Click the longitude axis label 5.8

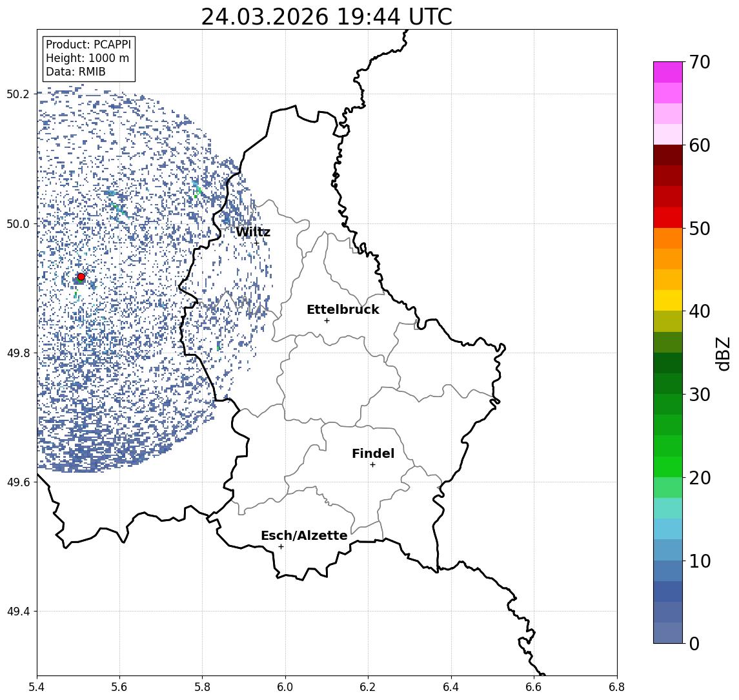pos(202,687)
